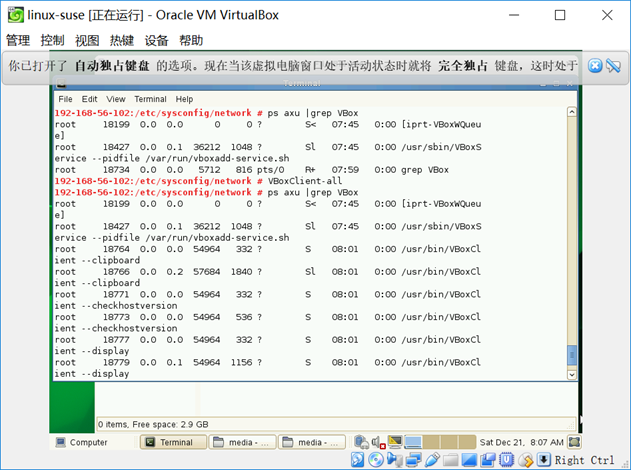This screenshot has height=470, width=631.
Task: Click the guest network manager tray icon
Action: coord(361,442)
